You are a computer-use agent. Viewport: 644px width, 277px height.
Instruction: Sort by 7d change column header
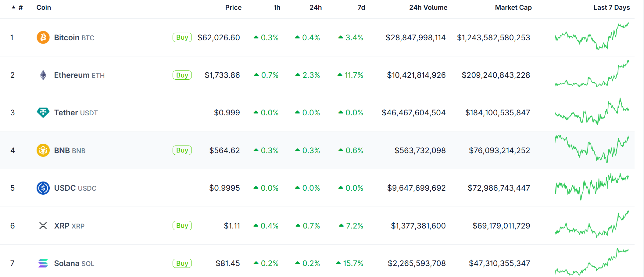click(361, 7)
